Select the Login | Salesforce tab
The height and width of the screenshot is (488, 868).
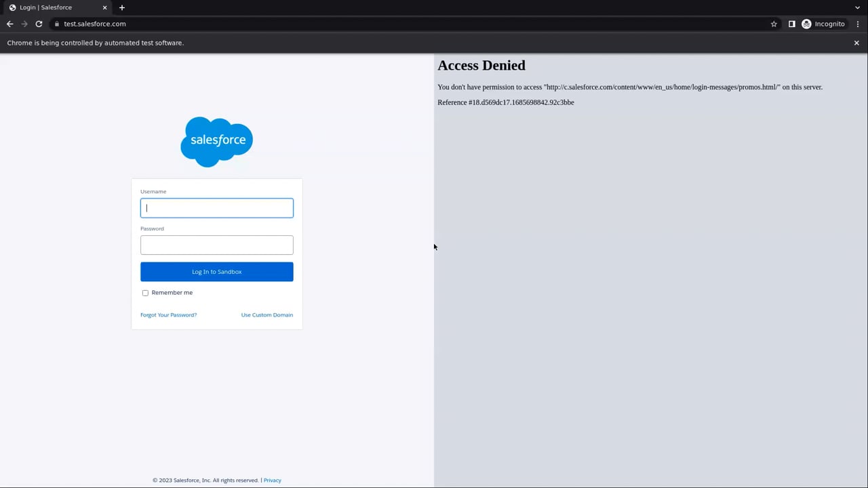pos(58,7)
